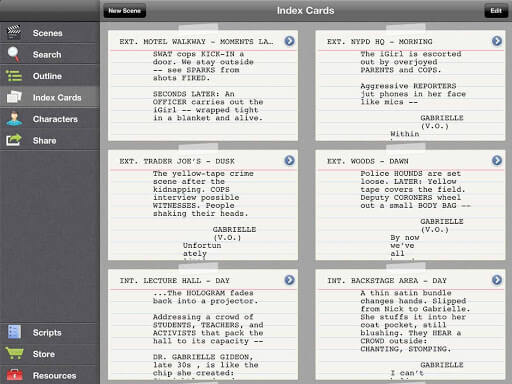Tap the Edit button

[x=496, y=11]
